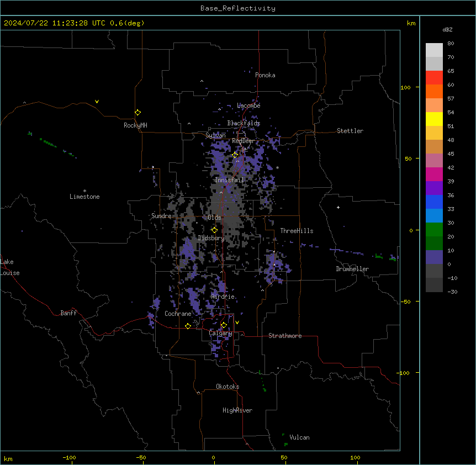Click the Innisfail city label
Screen dimensions: 476x465
[229, 180]
